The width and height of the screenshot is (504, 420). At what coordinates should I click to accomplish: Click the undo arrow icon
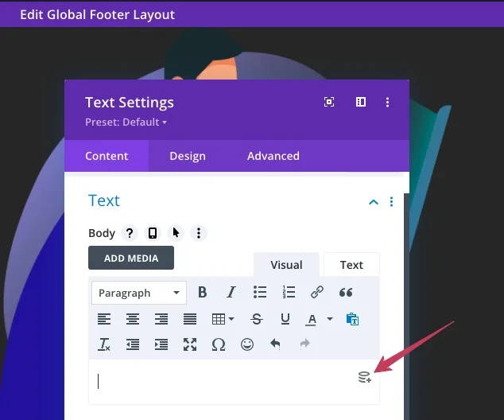pyautogui.click(x=276, y=344)
